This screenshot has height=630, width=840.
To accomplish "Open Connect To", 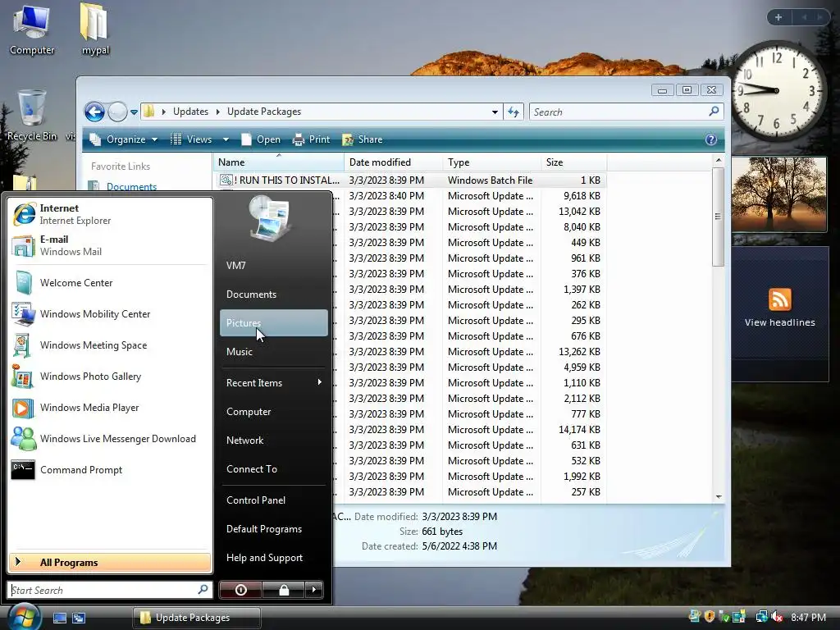I will [274, 468].
